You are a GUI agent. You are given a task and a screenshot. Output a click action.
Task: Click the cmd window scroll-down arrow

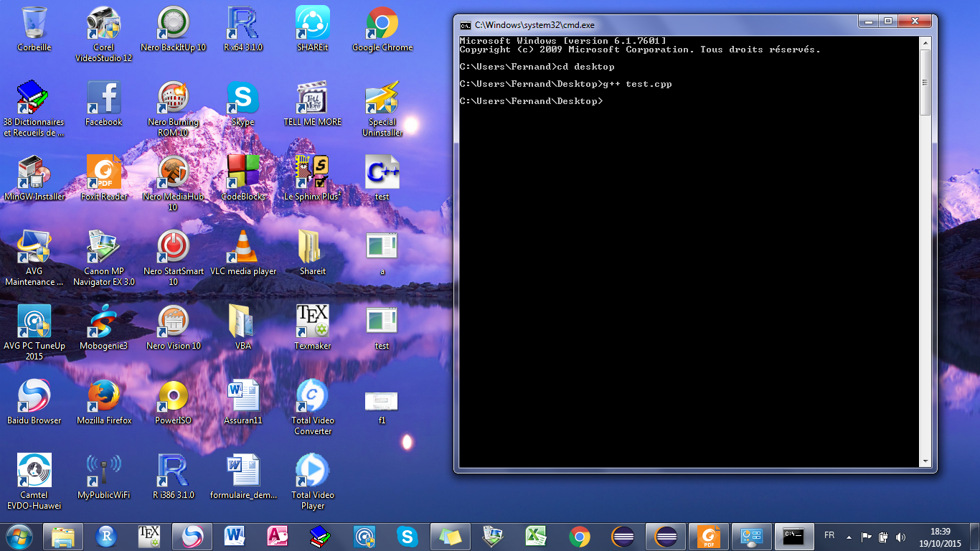(x=925, y=461)
